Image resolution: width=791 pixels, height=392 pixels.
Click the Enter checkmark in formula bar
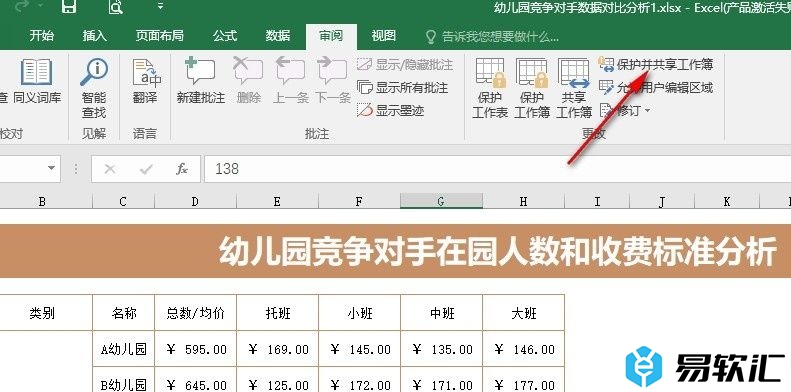tap(146, 169)
